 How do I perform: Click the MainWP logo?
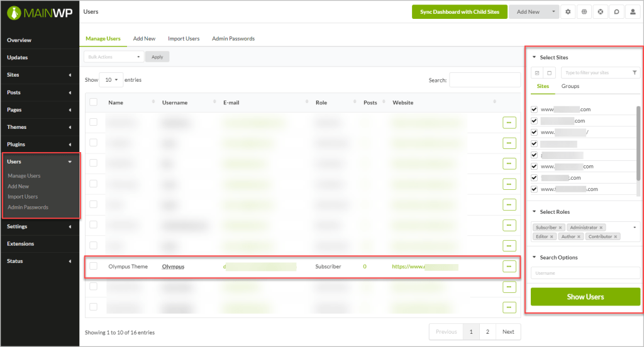click(x=40, y=13)
